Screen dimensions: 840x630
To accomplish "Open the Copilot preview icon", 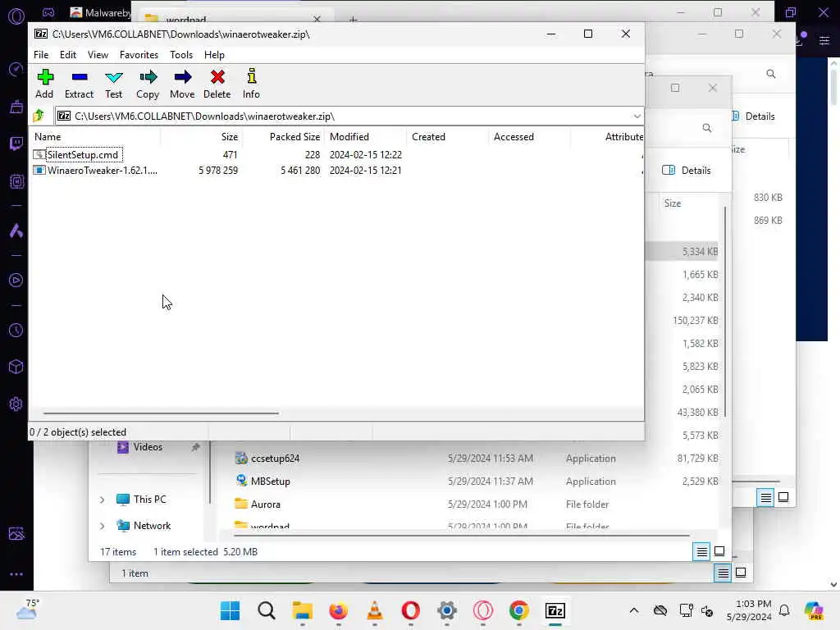I will click(814, 610).
